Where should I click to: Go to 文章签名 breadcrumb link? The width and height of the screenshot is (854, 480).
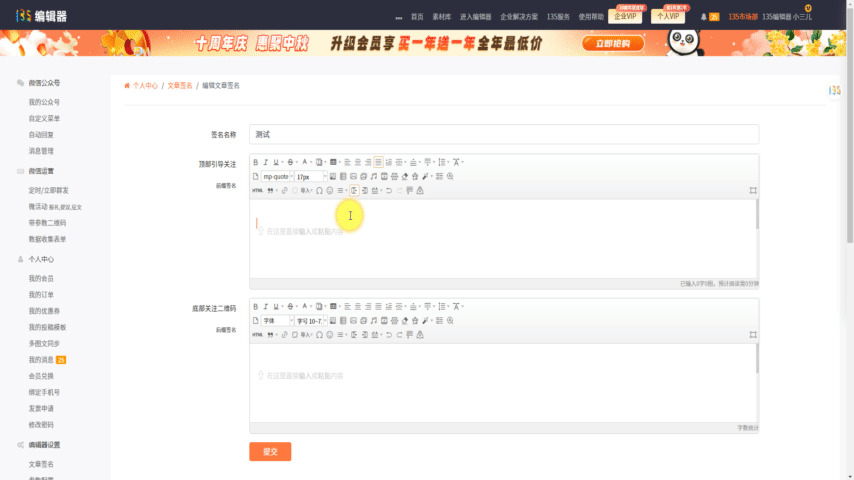[180, 86]
